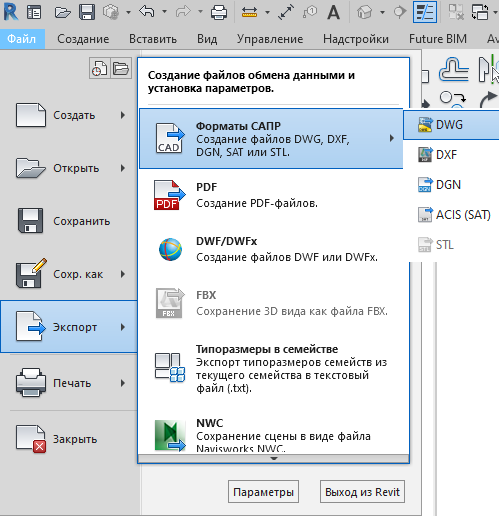Open the synchronize dropdown arrow
Image resolution: width=499 pixels, height=516 pixels.
coord(128,12)
